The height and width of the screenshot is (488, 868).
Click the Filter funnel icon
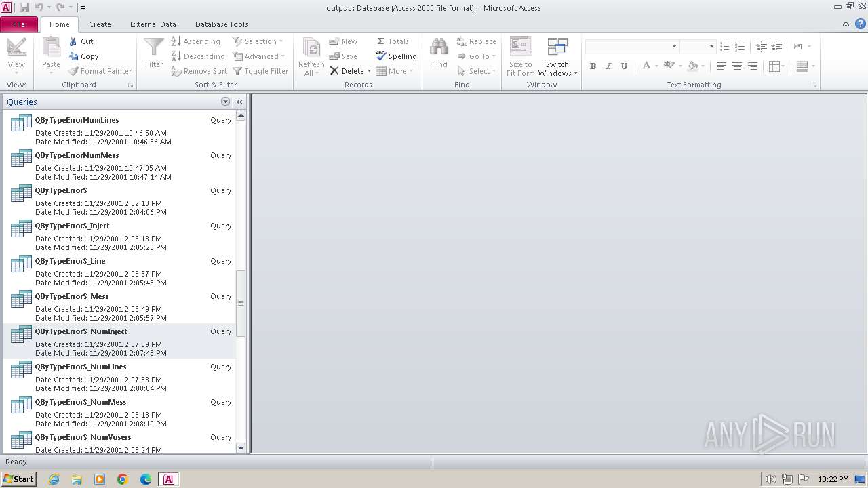coord(154,47)
